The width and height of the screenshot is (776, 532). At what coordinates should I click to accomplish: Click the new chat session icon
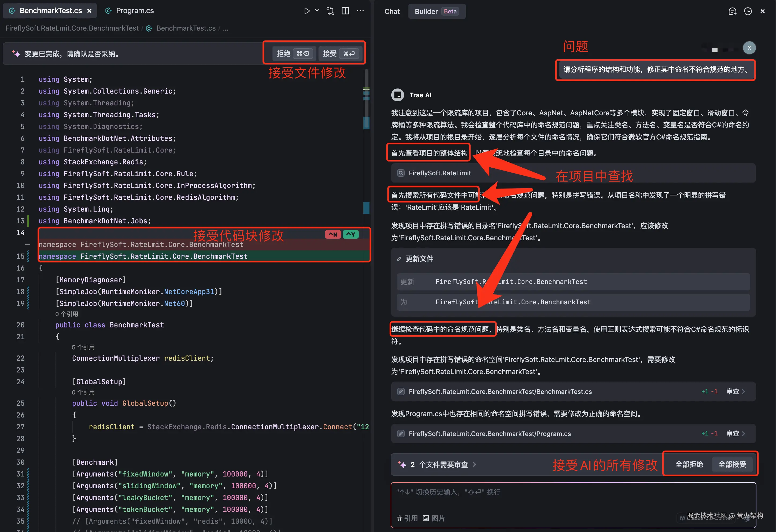(x=732, y=11)
